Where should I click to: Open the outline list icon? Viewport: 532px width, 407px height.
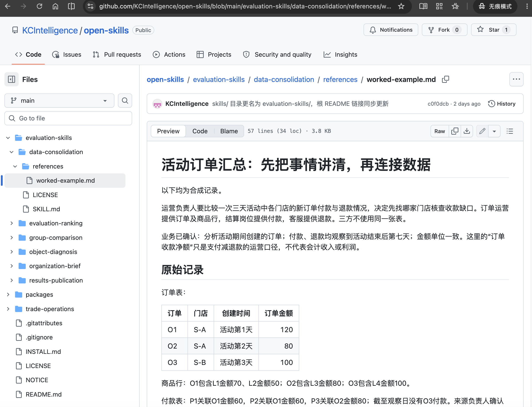(x=510, y=131)
